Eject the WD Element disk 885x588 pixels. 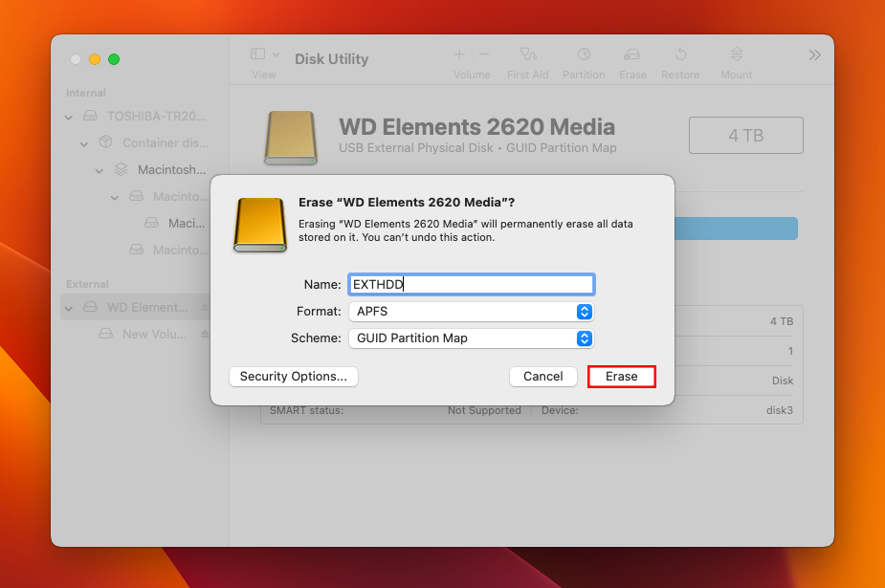tap(205, 307)
